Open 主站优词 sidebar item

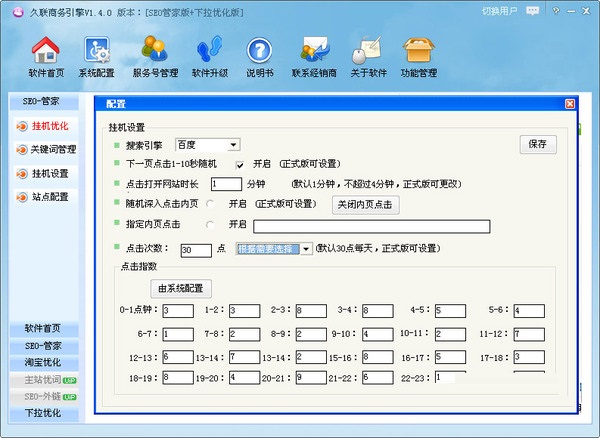click(x=43, y=379)
